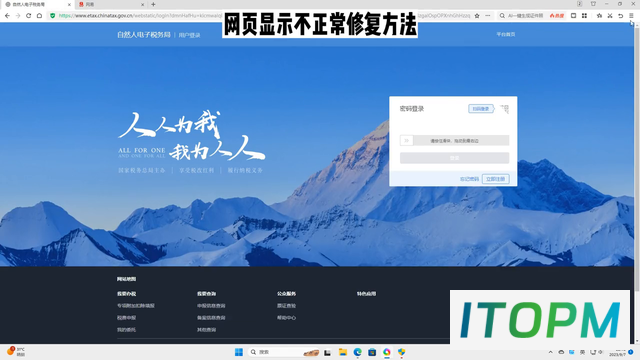Viewport: 640px width, 360px height.
Task: Open Task View icon on taskbar
Action: coord(327,352)
